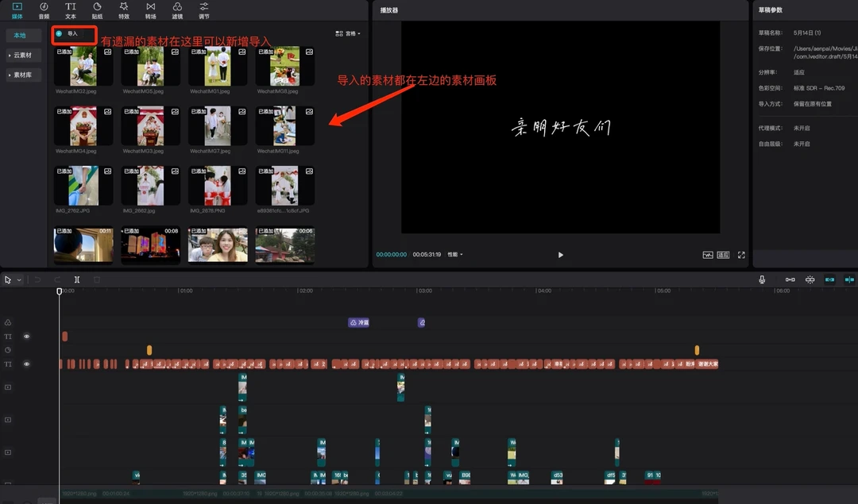The height and width of the screenshot is (504, 858).
Task: Click the 00:05:31:19 total duration text
Action: (427, 255)
